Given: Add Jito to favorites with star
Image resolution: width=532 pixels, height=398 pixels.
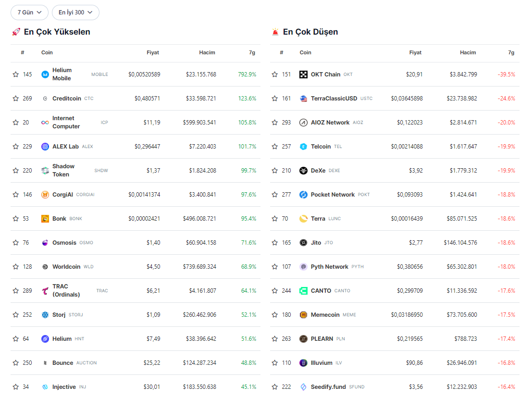Looking at the screenshot, I should pyautogui.click(x=275, y=243).
